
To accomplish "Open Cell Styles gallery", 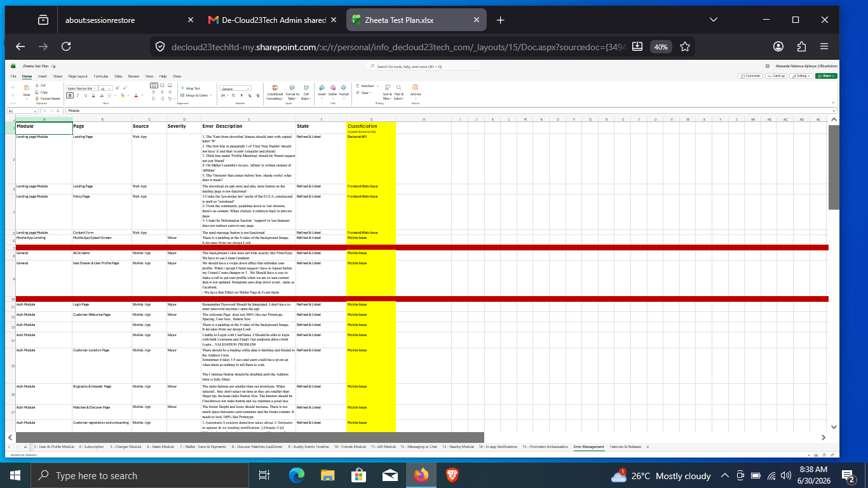I will pos(306,93).
